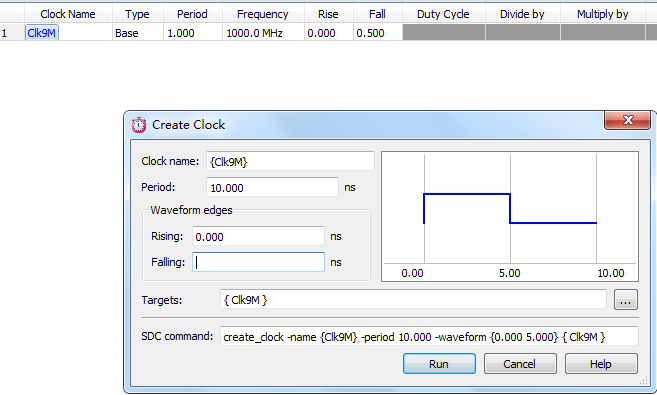Screen dimensions: 657x395
Task: Click the Clock name input field
Action: [290, 161]
